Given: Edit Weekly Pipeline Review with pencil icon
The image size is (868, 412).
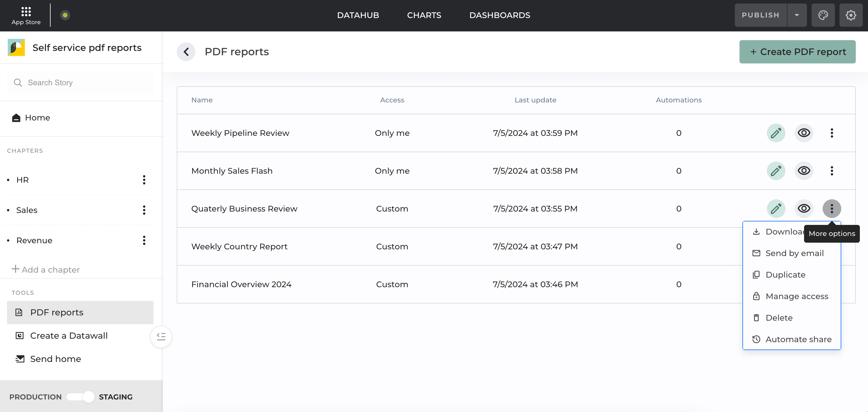Looking at the screenshot, I should pyautogui.click(x=776, y=133).
